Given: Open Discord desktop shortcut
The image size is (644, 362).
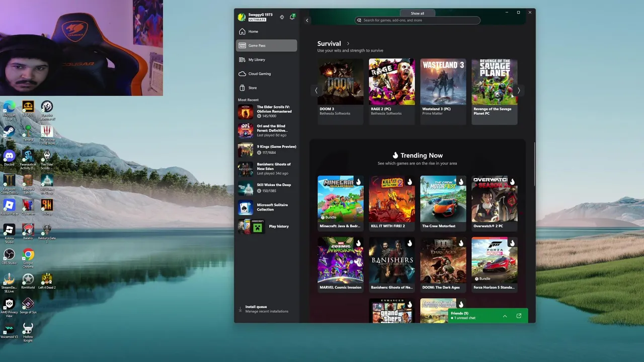Looking at the screenshot, I should (x=9, y=158).
